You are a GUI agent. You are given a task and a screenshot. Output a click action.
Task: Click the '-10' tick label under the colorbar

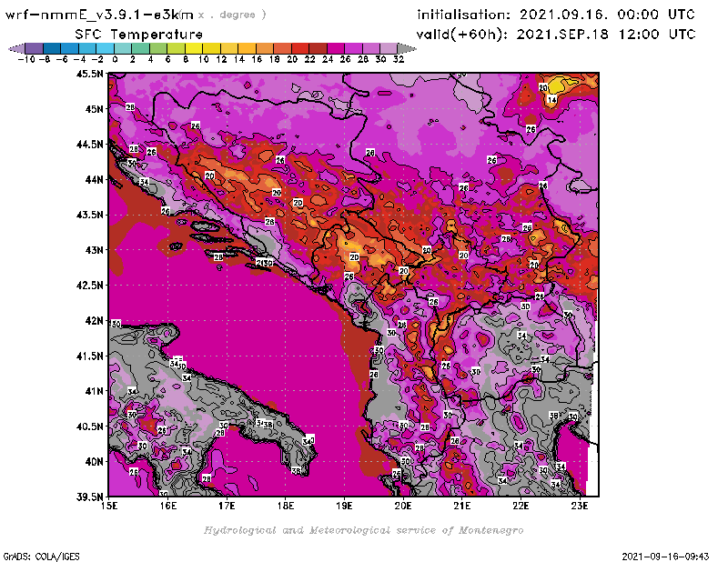[x=26, y=60]
